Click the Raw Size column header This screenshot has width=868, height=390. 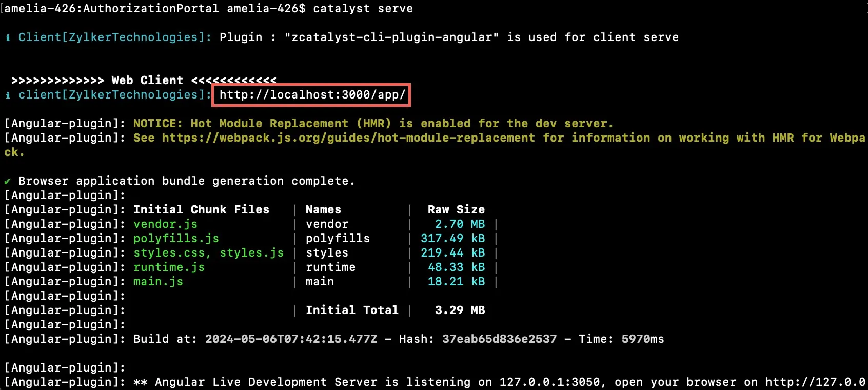[456, 210]
